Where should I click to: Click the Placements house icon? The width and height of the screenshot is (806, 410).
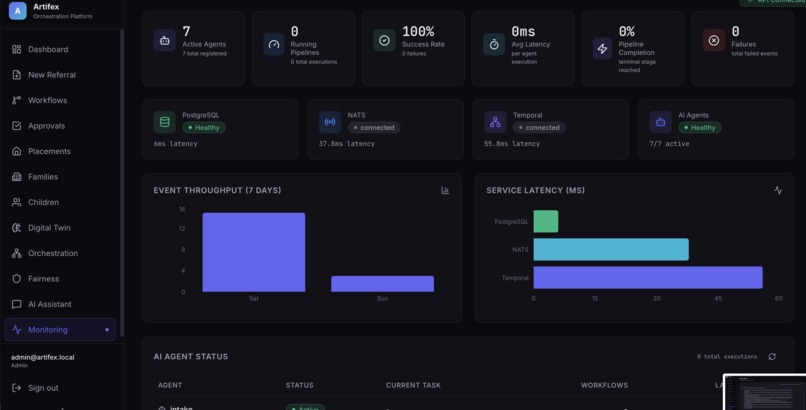[16, 151]
